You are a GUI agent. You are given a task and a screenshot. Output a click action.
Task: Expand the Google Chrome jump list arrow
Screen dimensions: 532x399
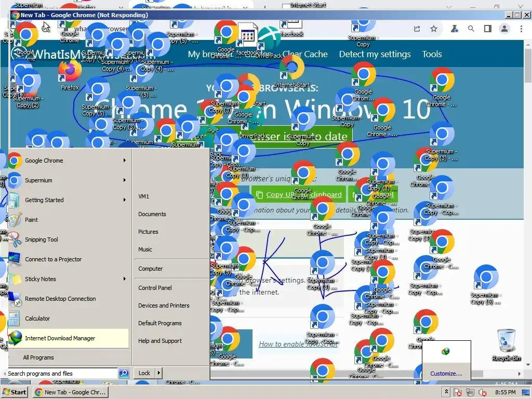[125, 161]
